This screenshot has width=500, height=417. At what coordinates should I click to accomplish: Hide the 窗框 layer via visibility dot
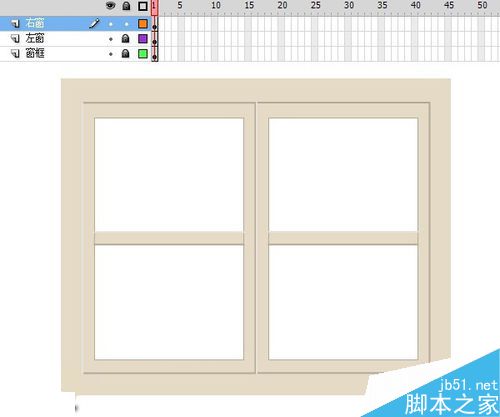tap(111, 54)
